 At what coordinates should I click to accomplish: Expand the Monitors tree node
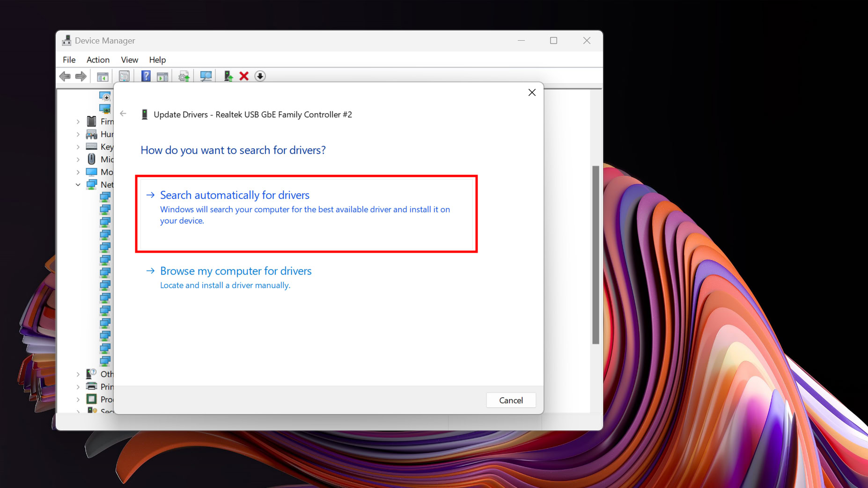[78, 172]
